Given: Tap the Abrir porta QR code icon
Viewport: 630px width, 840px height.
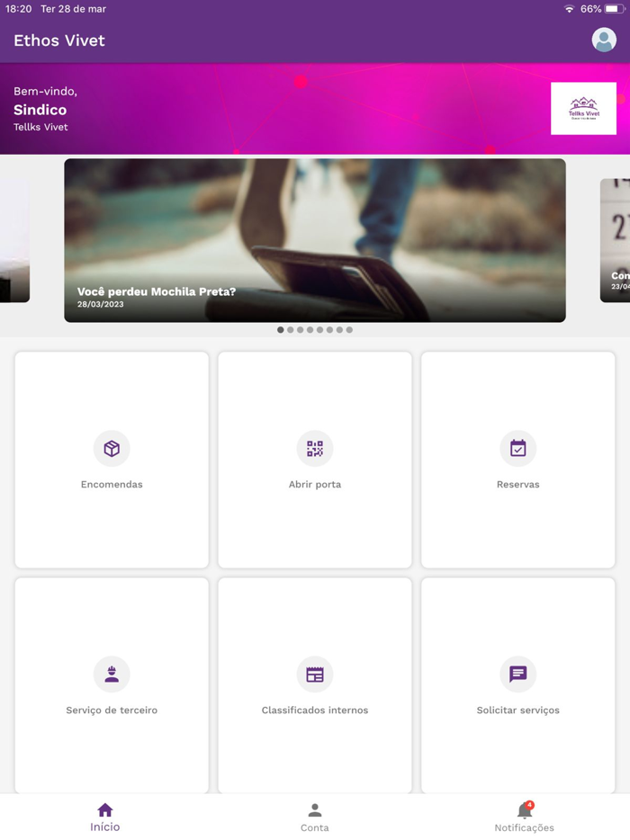Looking at the screenshot, I should [x=315, y=449].
